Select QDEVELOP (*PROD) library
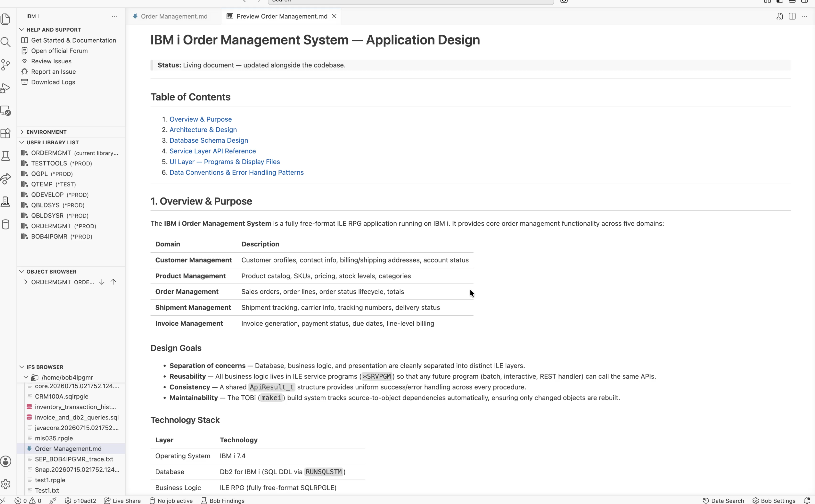 point(71,195)
